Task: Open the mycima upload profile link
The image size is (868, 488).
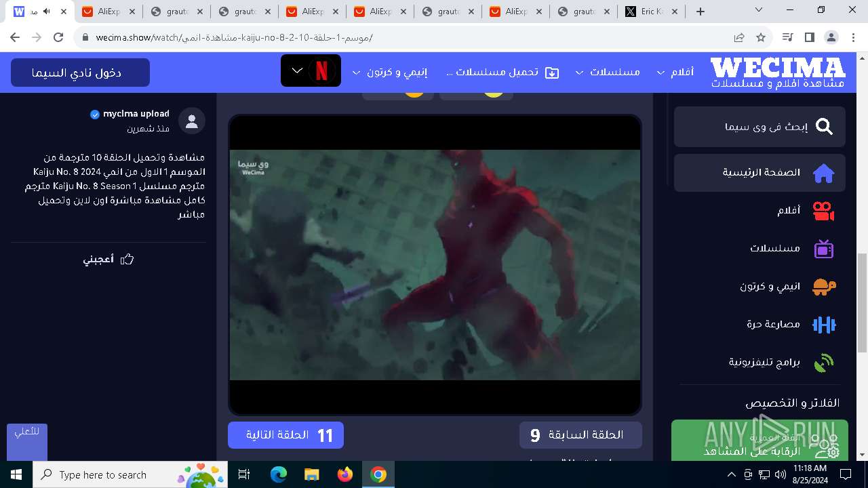Action: 136,114
